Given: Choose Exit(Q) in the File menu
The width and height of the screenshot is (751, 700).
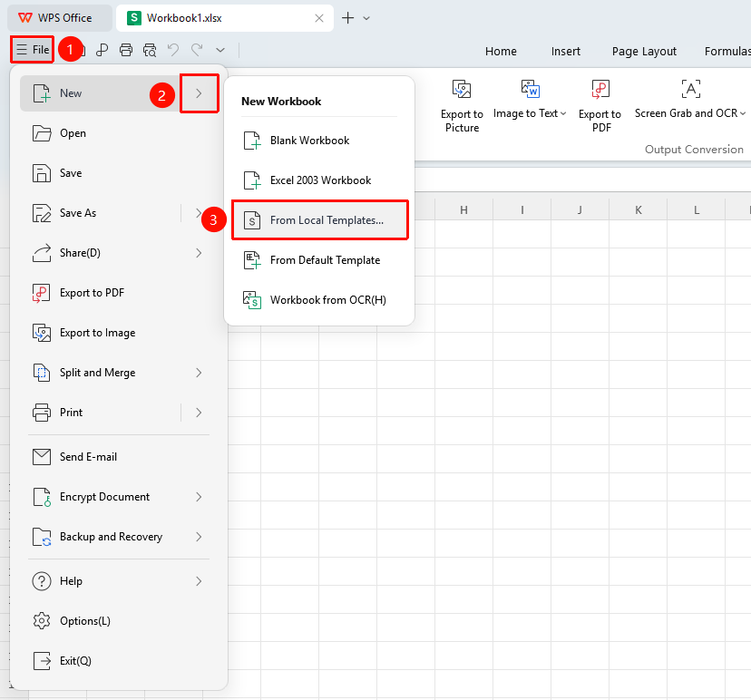Looking at the screenshot, I should [119, 661].
